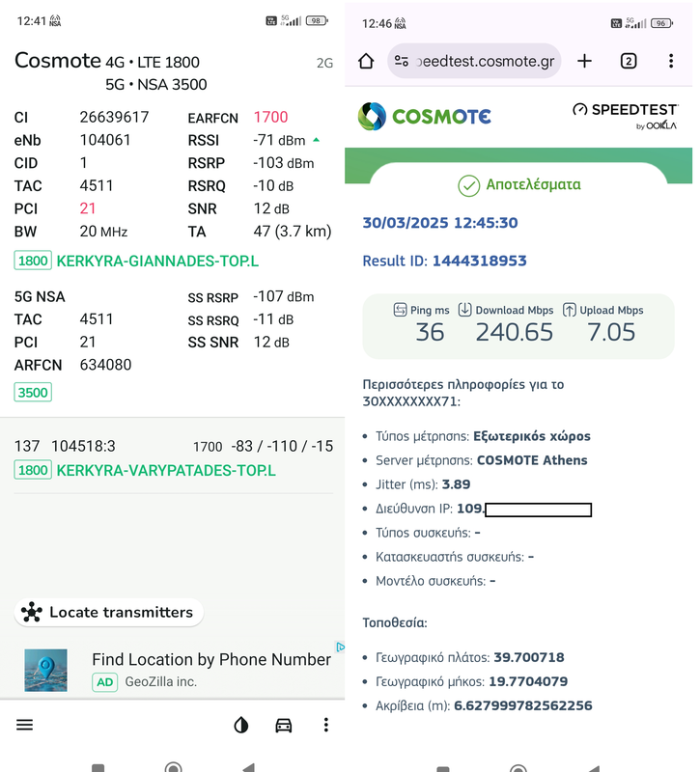Select the red EARFCN value 1700
The width and height of the screenshot is (700, 772).
270,117
